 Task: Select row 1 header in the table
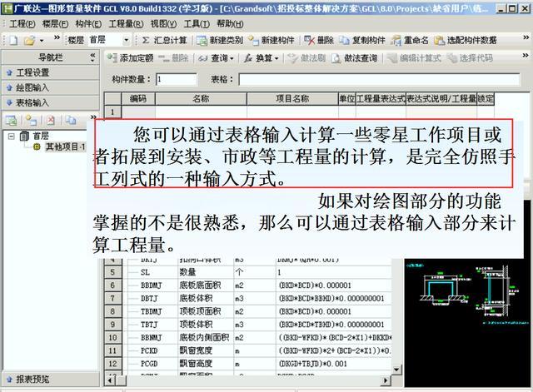[112, 112]
